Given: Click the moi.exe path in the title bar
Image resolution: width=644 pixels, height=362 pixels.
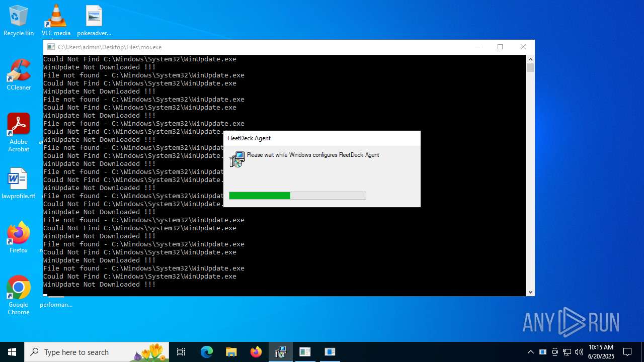Looking at the screenshot, I should 110,47.
